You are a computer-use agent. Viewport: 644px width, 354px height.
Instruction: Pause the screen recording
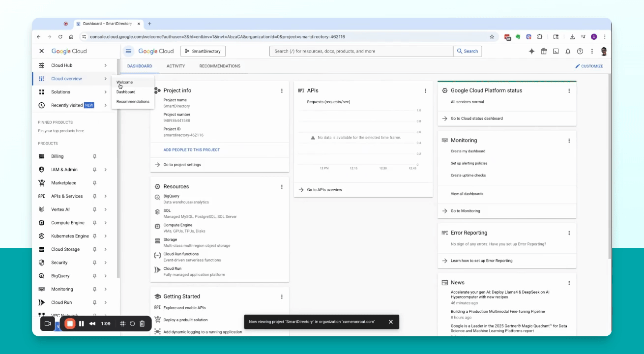82,324
